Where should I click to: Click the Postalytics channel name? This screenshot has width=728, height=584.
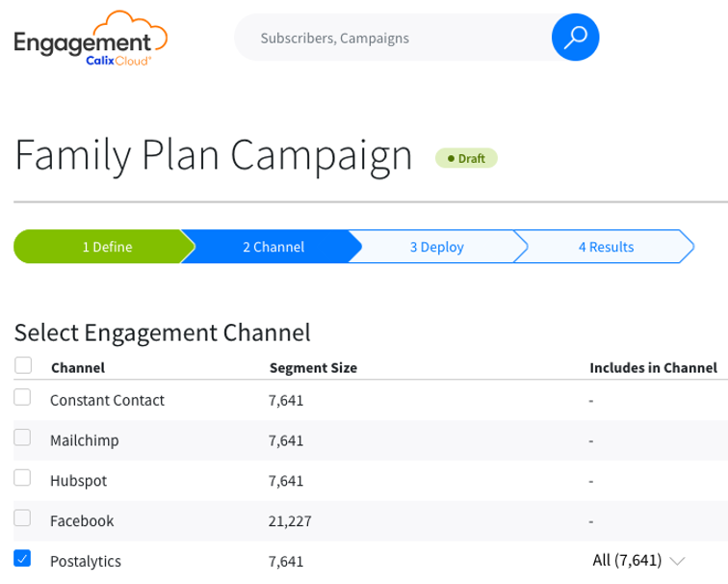point(86,561)
